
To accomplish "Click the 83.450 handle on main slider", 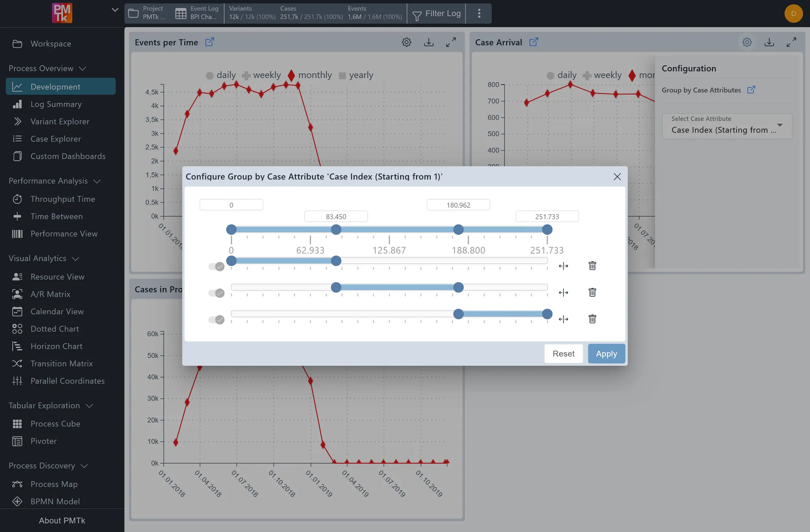I will (336, 230).
